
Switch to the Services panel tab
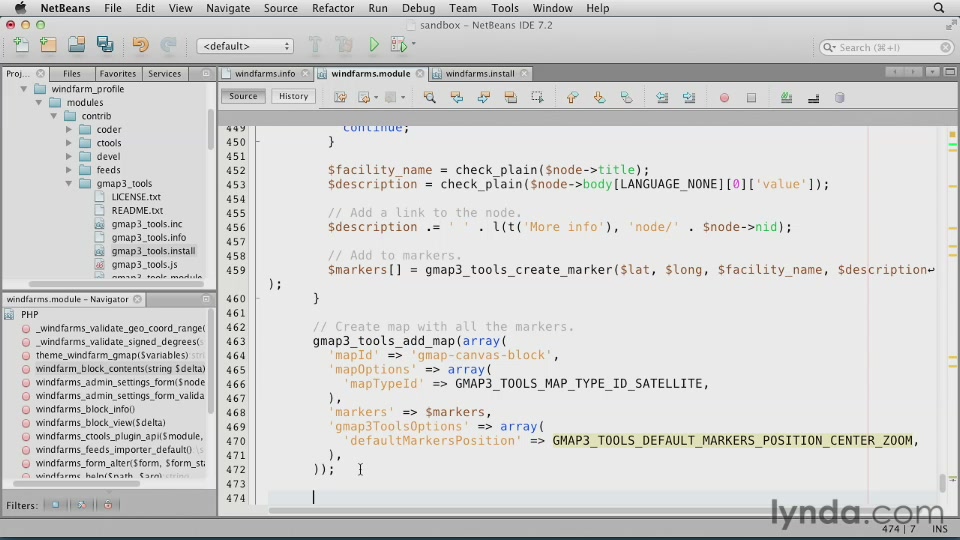(165, 73)
